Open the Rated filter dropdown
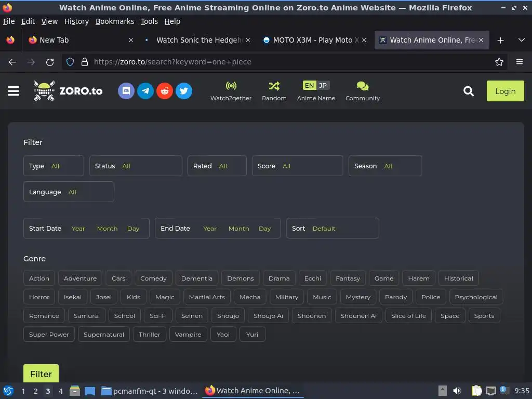532x399 pixels. [217, 166]
